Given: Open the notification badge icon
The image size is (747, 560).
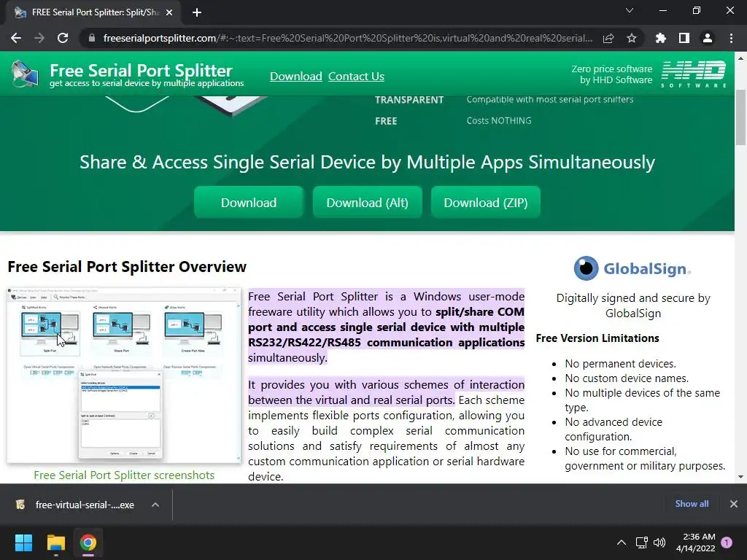Looking at the screenshot, I should pos(727,542).
